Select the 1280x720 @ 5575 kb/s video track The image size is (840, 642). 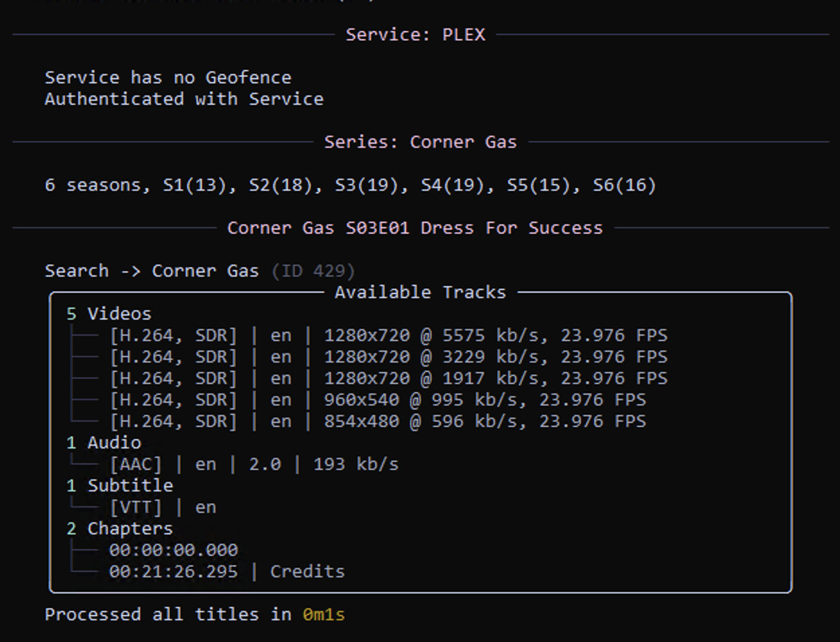point(388,336)
